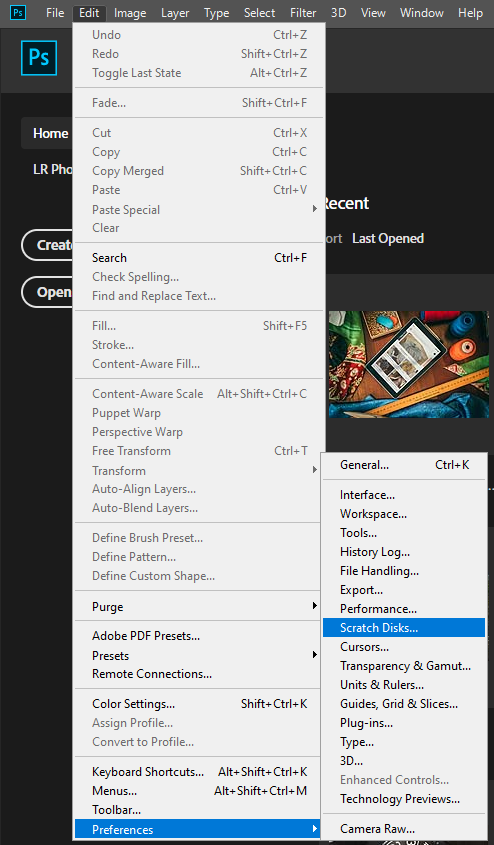
Task: Click the Ps home logo
Action: click(39, 58)
